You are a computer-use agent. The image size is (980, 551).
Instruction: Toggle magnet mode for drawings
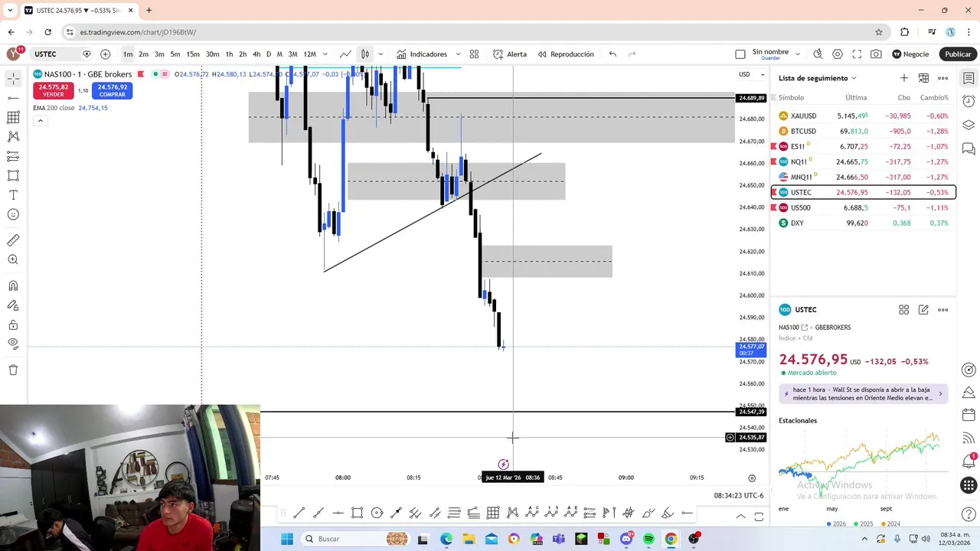13,286
